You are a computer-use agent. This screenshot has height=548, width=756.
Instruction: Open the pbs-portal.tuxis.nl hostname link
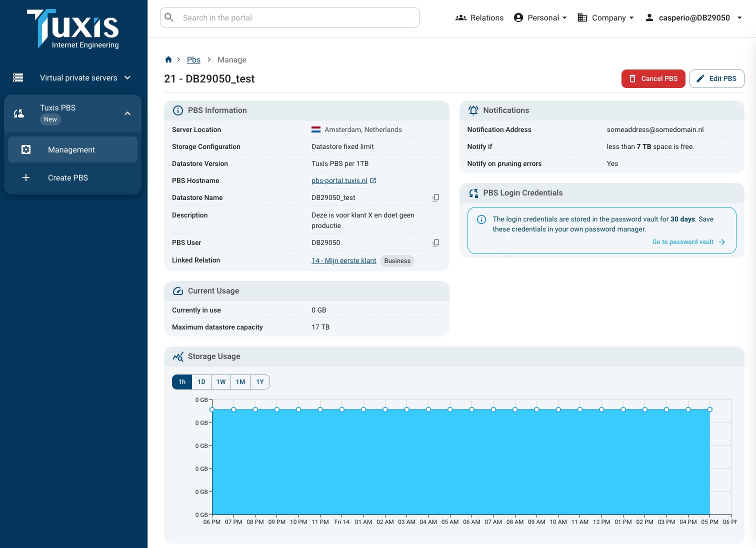pyautogui.click(x=339, y=180)
